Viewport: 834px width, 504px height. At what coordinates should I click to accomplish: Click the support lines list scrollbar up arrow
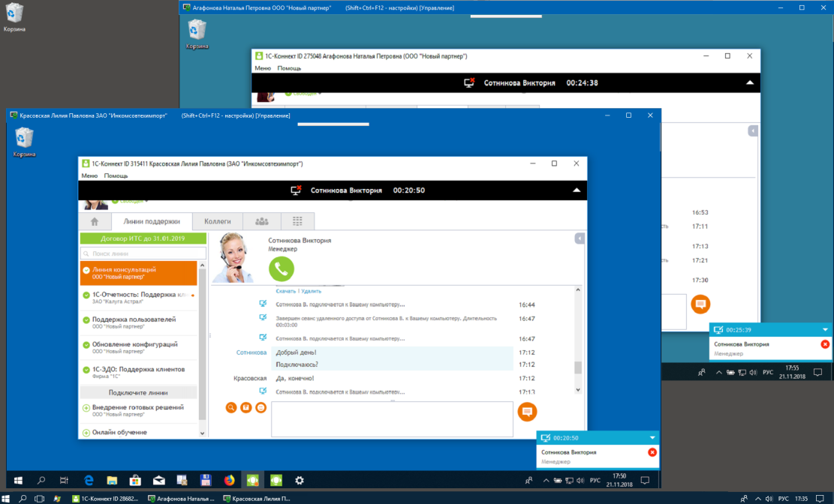point(202,265)
